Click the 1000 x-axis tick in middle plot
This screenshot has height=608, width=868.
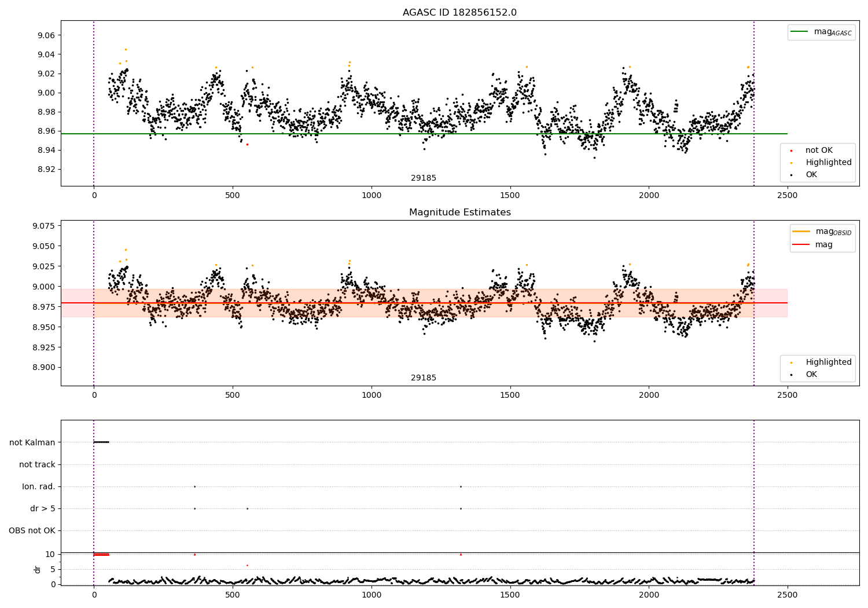pyautogui.click(x=372, y=395)
